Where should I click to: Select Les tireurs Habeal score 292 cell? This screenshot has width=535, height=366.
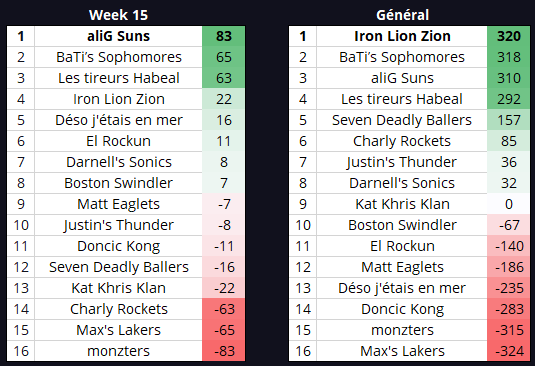click(x=508, y=99)
